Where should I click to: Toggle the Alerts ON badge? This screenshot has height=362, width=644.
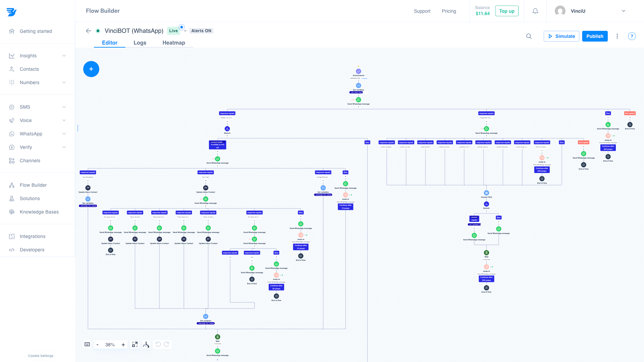pyautogui.click(x=201, y=31)
